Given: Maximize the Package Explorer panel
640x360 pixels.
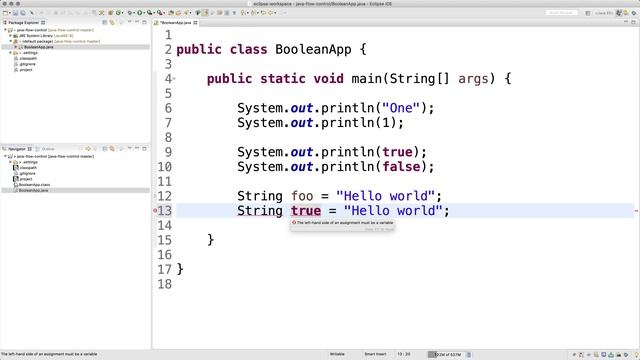Looking at the screenshot, I should [144, 22].
